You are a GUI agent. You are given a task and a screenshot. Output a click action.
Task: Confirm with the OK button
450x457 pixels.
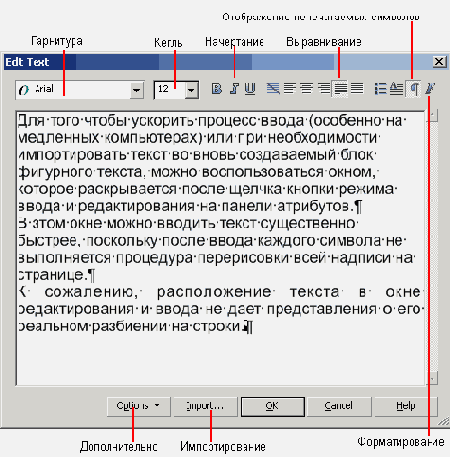(x=273, y=406)
